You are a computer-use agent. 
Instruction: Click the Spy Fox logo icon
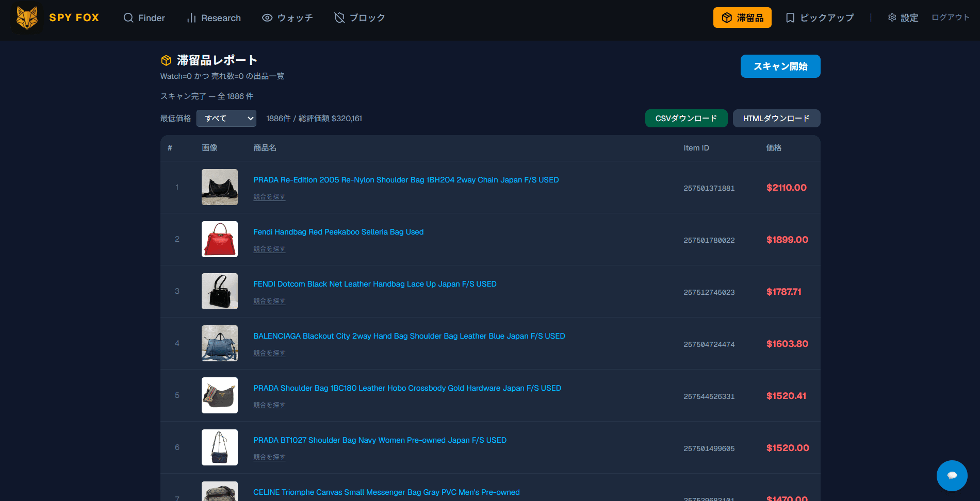tap(27, 18)
